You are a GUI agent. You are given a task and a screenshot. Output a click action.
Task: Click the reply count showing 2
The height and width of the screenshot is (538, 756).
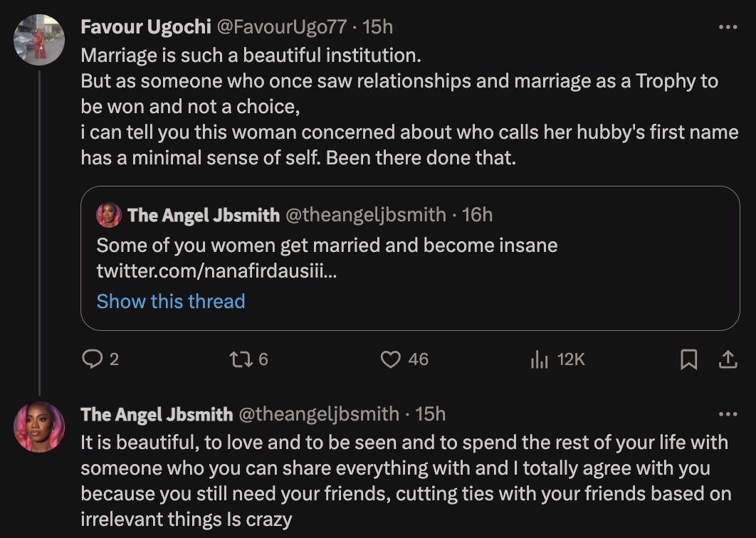coord(114,361)
